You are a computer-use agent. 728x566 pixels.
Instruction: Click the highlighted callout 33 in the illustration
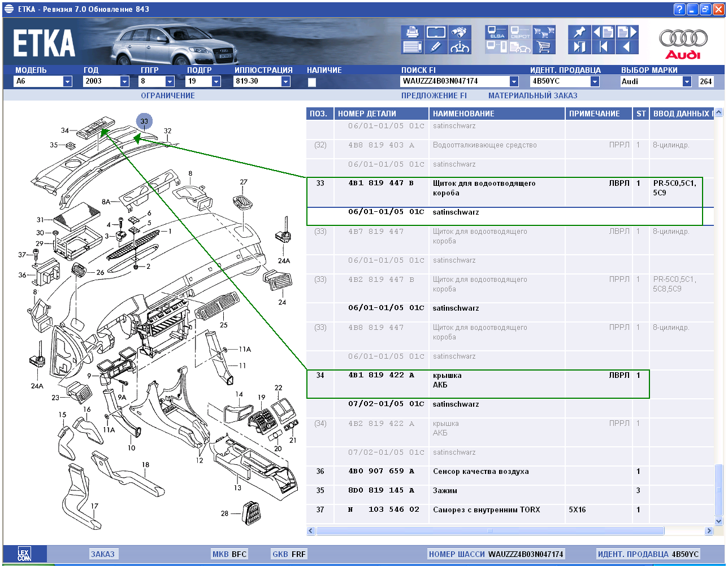pyautogui.click(x=144, y=121)
